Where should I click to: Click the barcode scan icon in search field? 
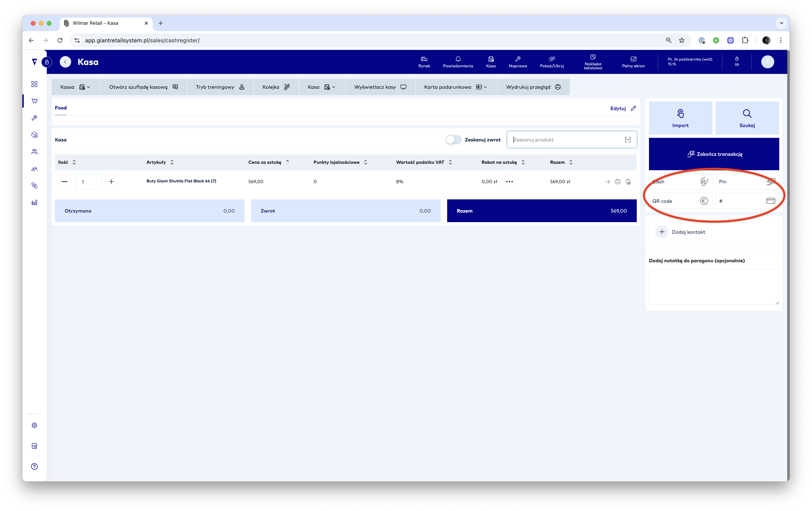click(x=628, y=140)
